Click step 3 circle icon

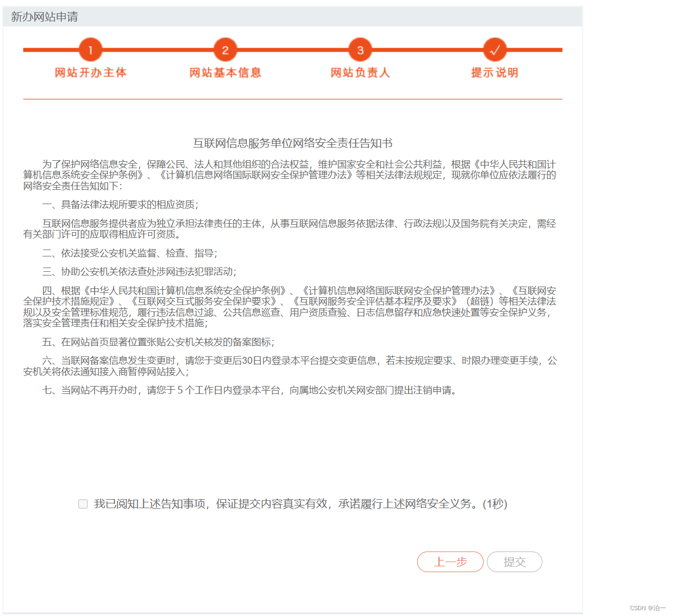[x=360, y=50]
